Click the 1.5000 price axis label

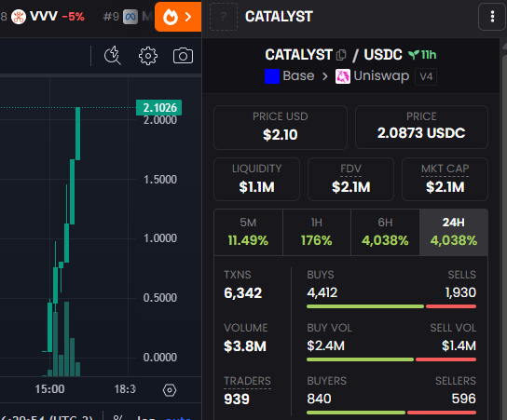click(x=160, y=180)
